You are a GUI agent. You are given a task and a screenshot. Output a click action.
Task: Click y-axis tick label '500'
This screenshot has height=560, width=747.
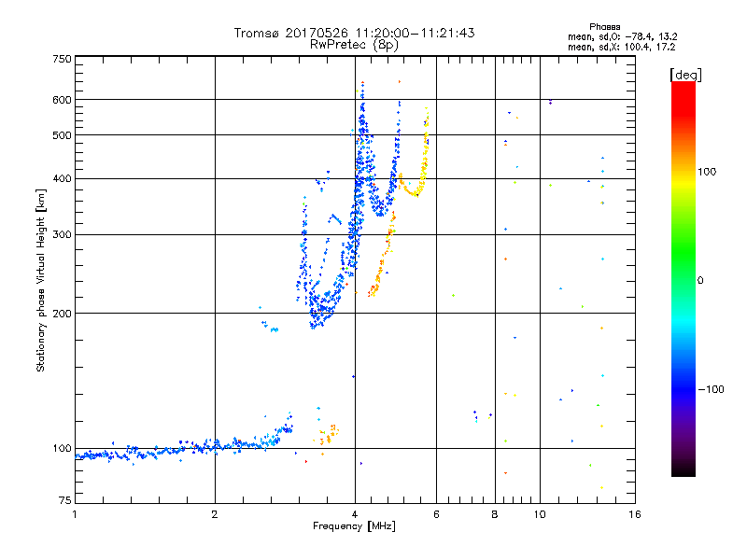click(x=62, y=135)
